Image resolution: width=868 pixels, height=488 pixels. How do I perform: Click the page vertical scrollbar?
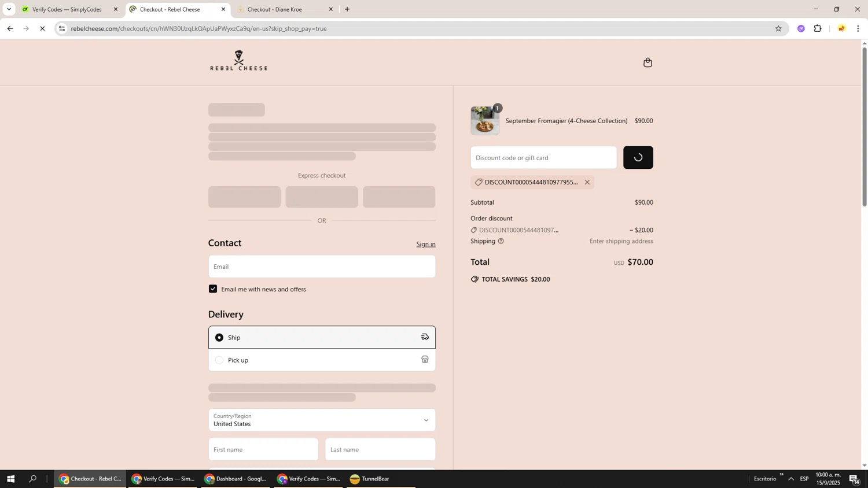(864, 127)
